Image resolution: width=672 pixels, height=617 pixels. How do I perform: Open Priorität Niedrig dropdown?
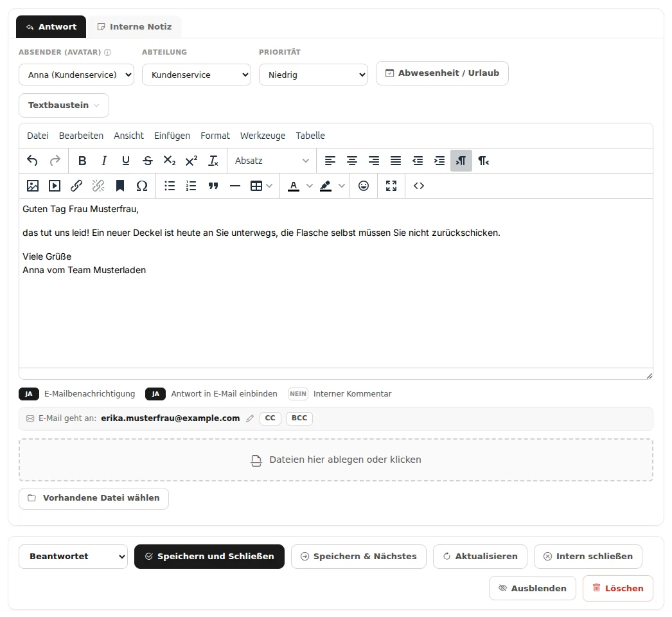click(x=314, y=75)
